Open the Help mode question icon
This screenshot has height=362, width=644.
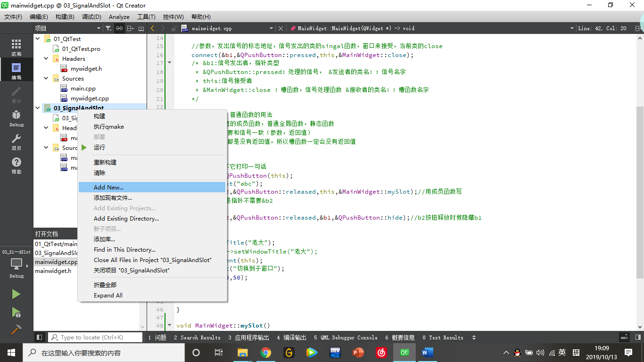(16, 165)
